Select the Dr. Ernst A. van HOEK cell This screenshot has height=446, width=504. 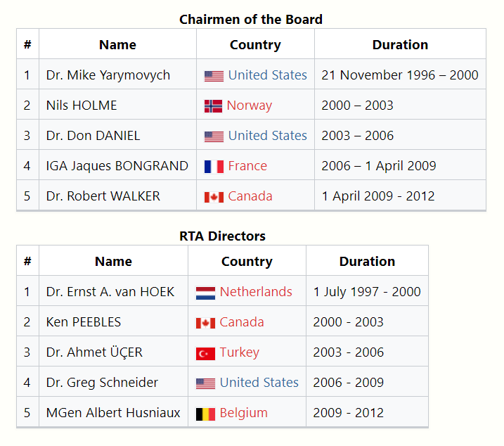pos(110,291)
